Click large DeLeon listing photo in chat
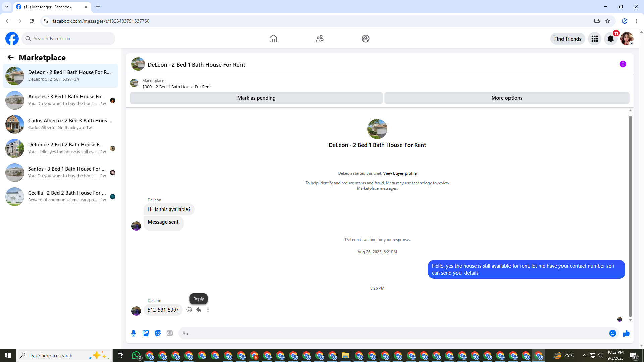The width and height of the screenshot is (644, 362). 377,129
